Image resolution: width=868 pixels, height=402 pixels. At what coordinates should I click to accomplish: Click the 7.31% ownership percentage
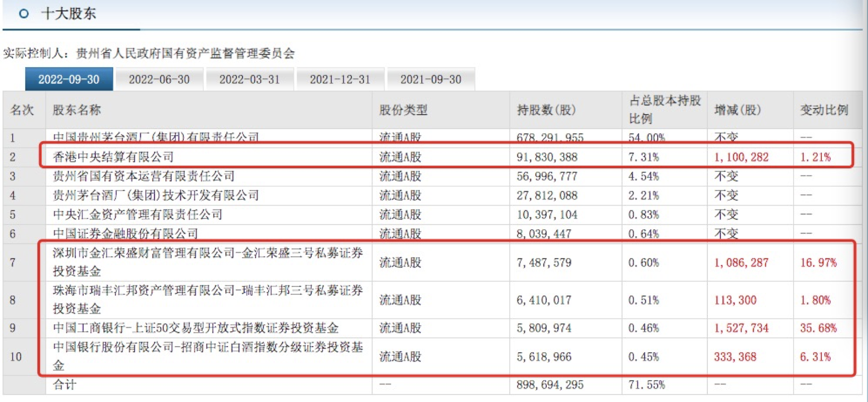(x=644, y=157)
